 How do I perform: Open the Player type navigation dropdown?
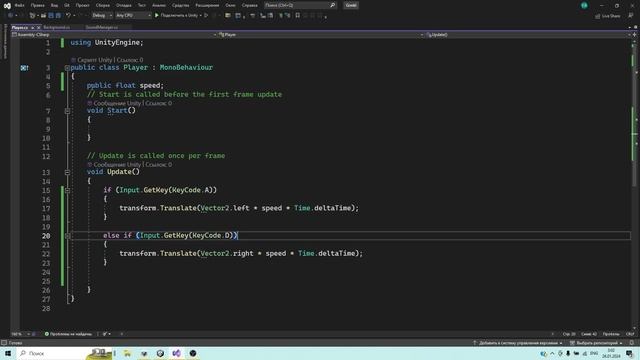[x=321, y=35]
